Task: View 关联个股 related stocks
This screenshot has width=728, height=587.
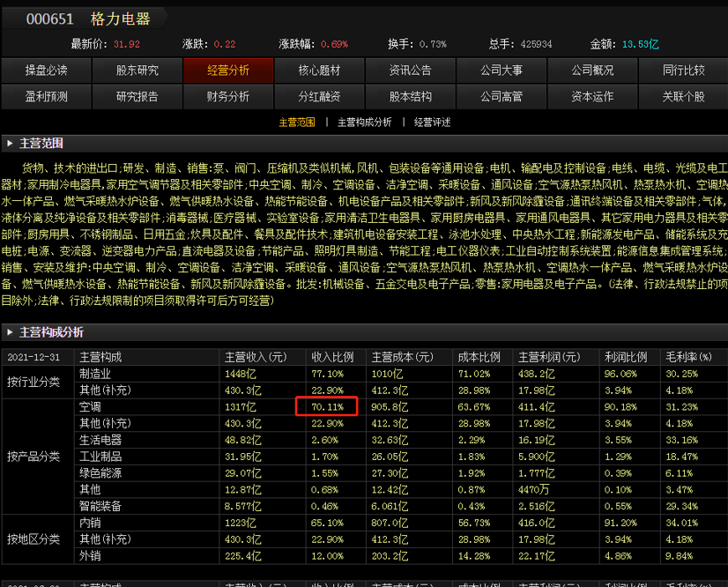Action: [x=682, y=97]
